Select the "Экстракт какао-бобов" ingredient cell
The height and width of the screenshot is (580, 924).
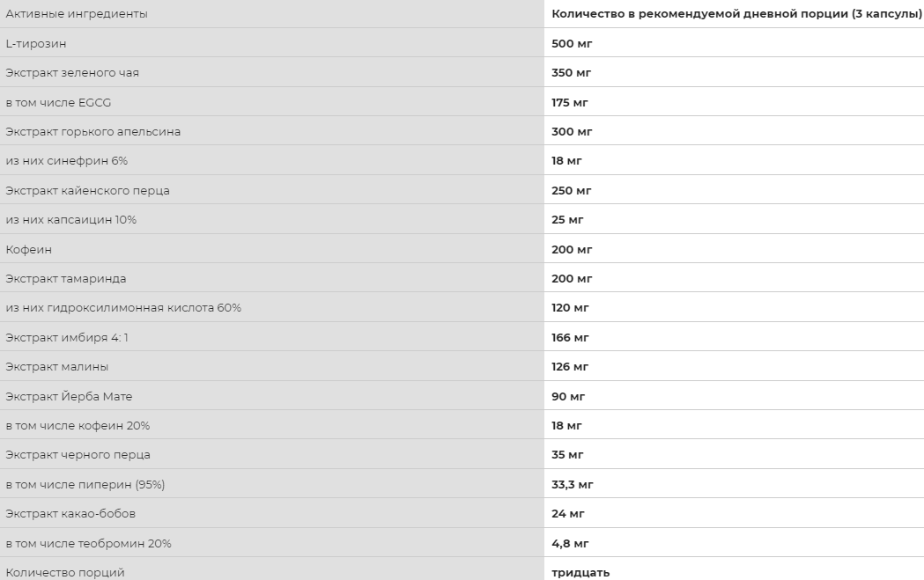(x=70, y=514)
